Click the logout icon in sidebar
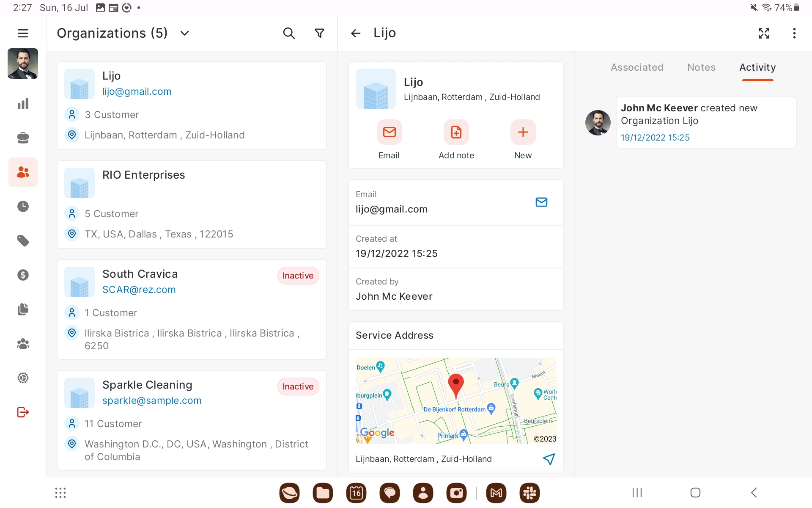The height and width of the screenshot is (508, 812). [x=23, y=412]
